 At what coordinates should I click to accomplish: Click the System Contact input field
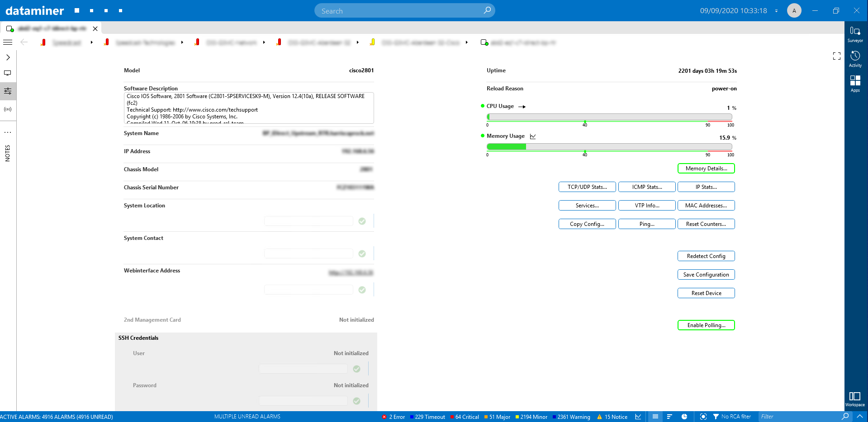[308, 253]
